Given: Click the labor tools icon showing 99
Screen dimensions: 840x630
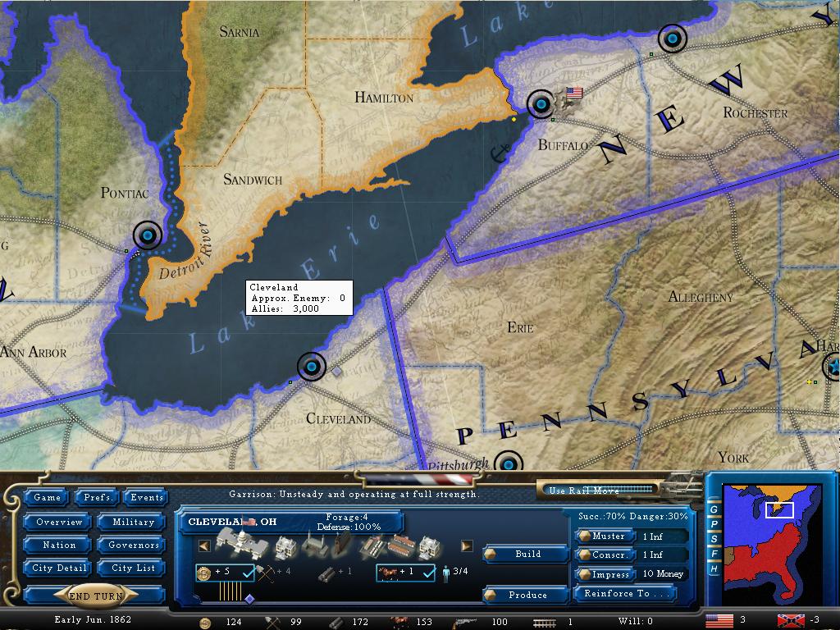Looking at the screenshot, I should coord(272,622).
